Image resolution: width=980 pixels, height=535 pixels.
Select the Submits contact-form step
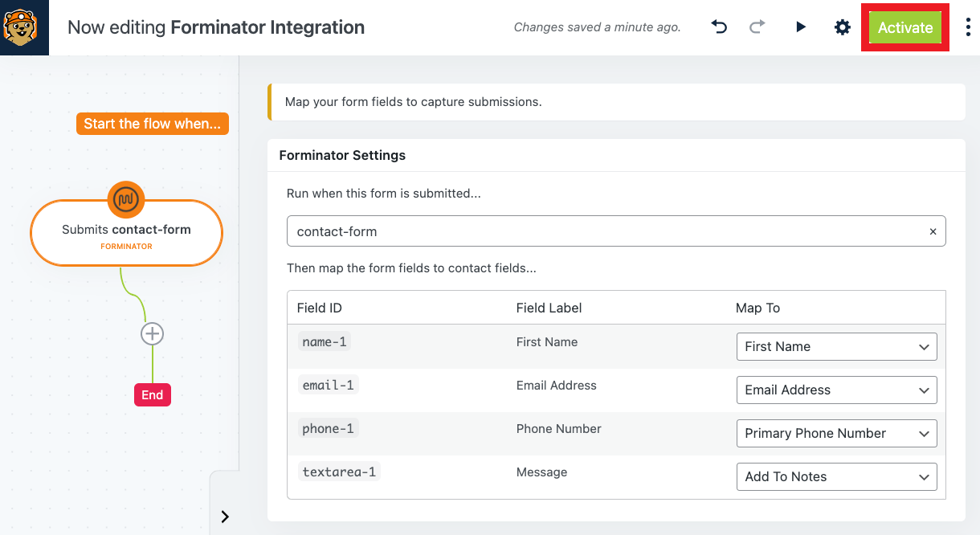[x=126, y=233]
